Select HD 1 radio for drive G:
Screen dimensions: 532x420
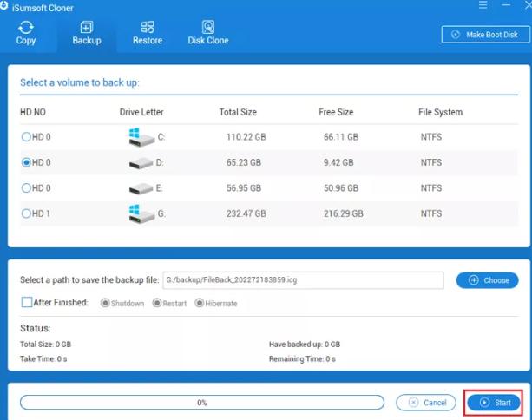point(26,213)
